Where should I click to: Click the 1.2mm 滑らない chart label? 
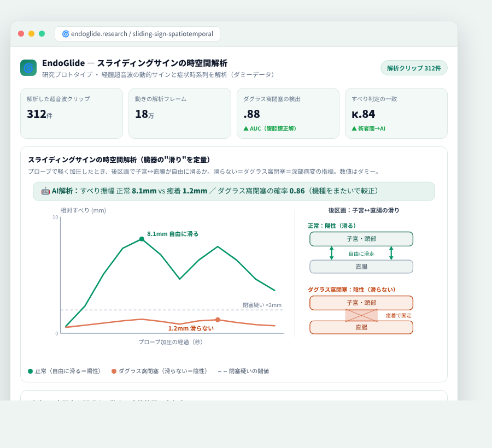pos(191,328)
